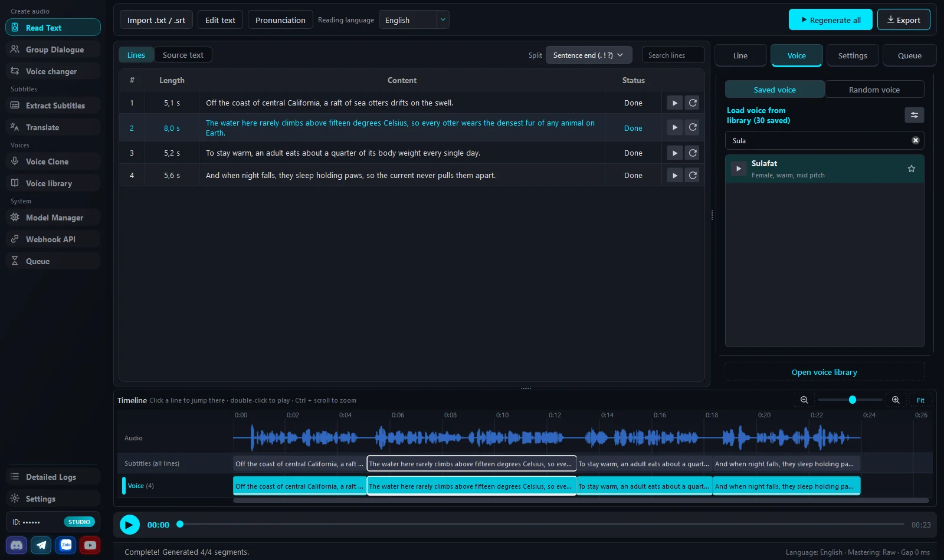This screenshot has height=560, width=944.
Task: Show the Source text view
Action: [183, 55]
